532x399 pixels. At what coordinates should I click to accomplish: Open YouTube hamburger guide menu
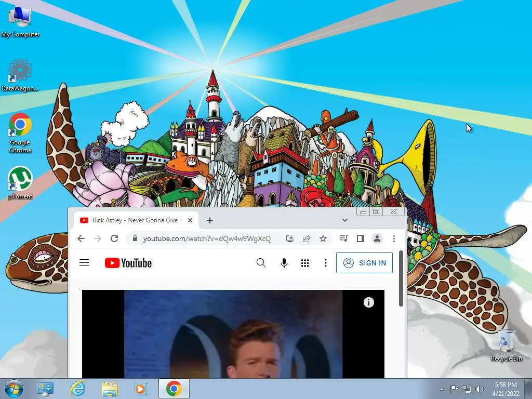84,262
